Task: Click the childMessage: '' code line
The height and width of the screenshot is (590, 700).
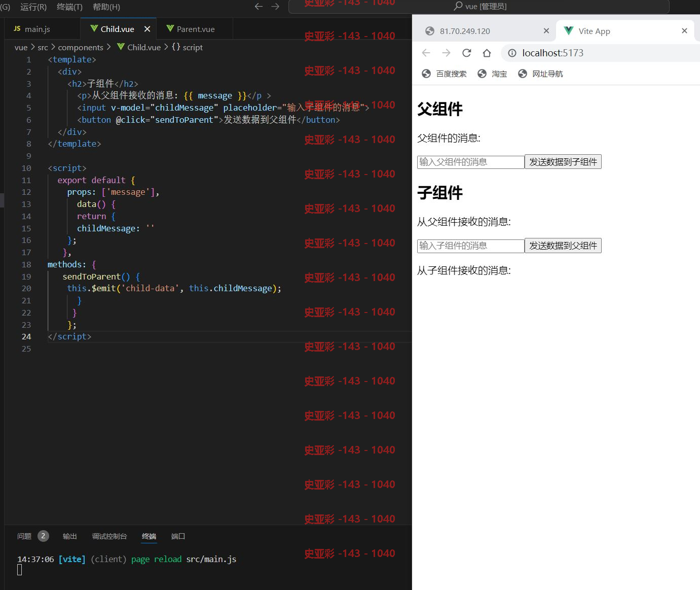Action: pos(116,228)
